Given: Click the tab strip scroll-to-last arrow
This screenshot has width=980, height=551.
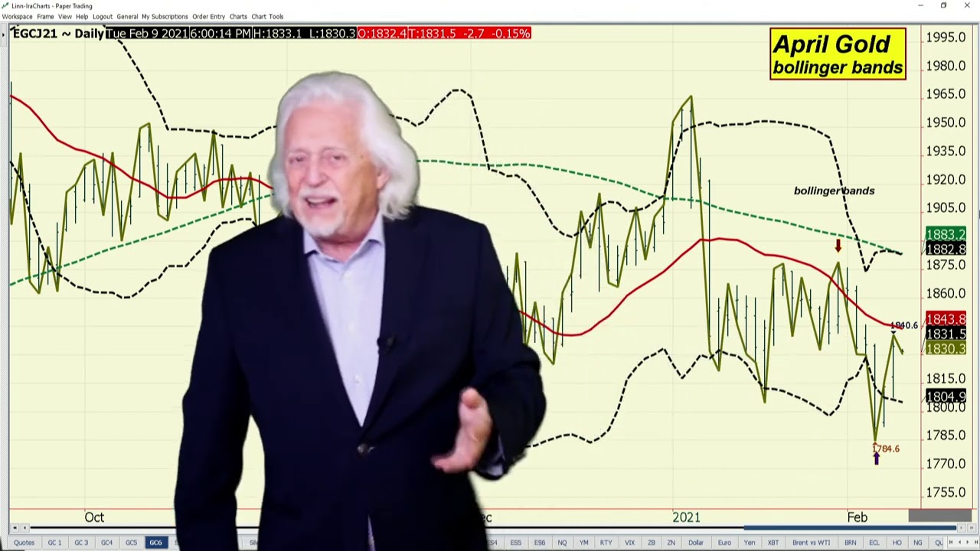Looking at the screenshot, I should pyautogui.click(x=975, y=543).
